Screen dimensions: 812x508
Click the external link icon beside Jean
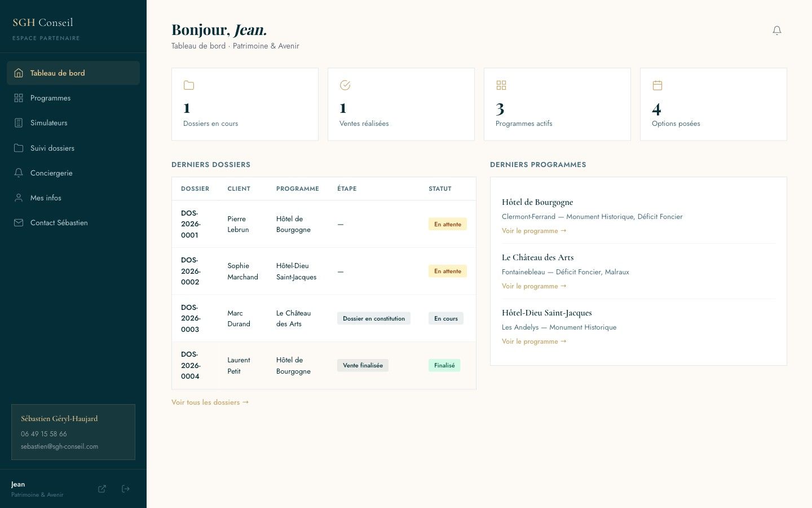[x=102, y=488]
